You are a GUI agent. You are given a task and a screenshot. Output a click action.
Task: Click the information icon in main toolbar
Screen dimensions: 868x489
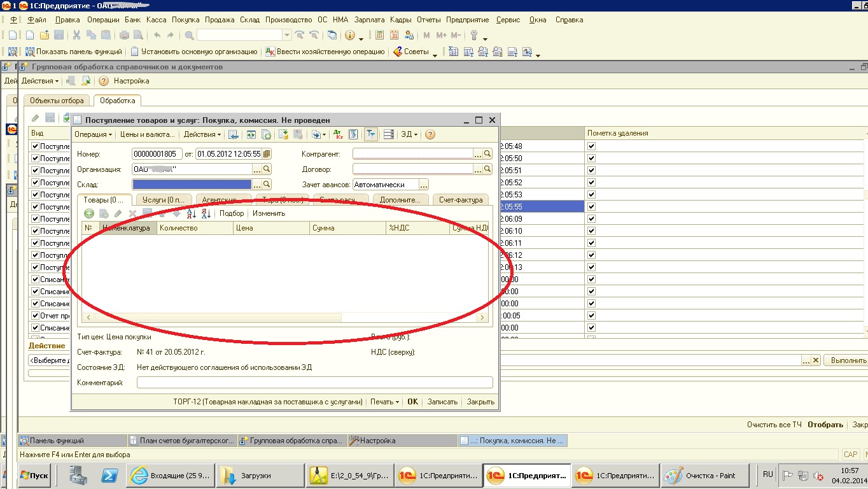point(349,35)
